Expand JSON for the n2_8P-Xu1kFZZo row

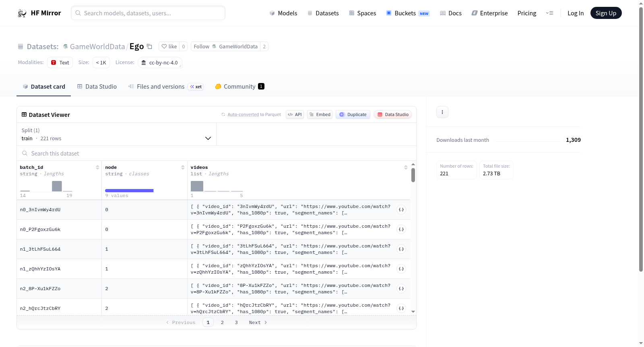[x=401, y=289]
